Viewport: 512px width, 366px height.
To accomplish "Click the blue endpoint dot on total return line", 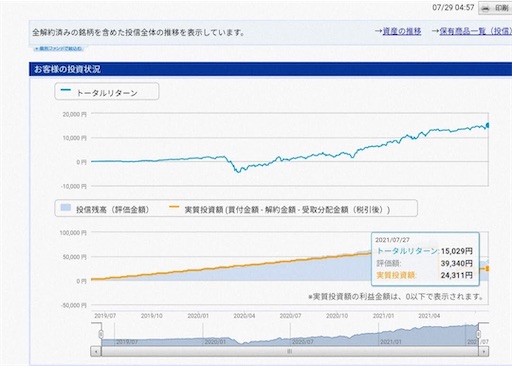I will click(x=488, y=125).
